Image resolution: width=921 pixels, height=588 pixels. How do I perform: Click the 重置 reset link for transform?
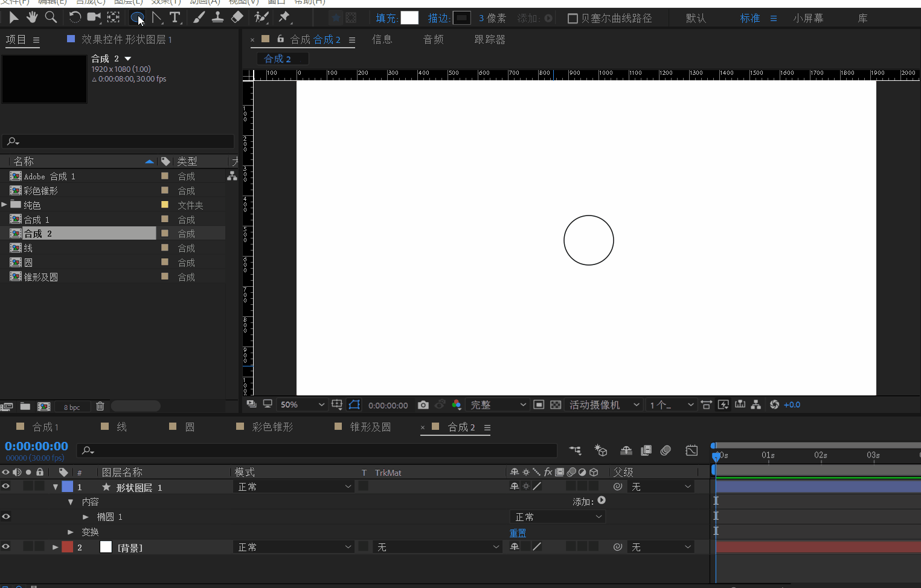(518, 532)
